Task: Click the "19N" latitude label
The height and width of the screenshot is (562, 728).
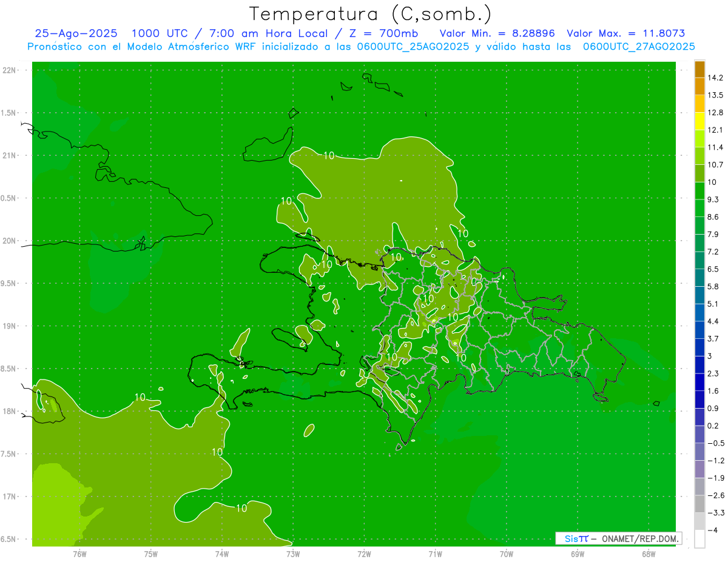Action: 10,326
